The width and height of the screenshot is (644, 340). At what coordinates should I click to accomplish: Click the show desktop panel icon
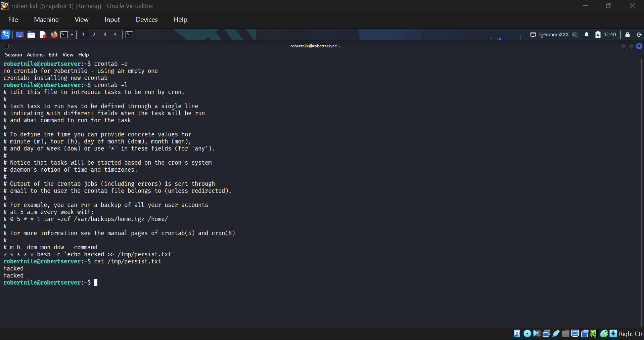20,35
